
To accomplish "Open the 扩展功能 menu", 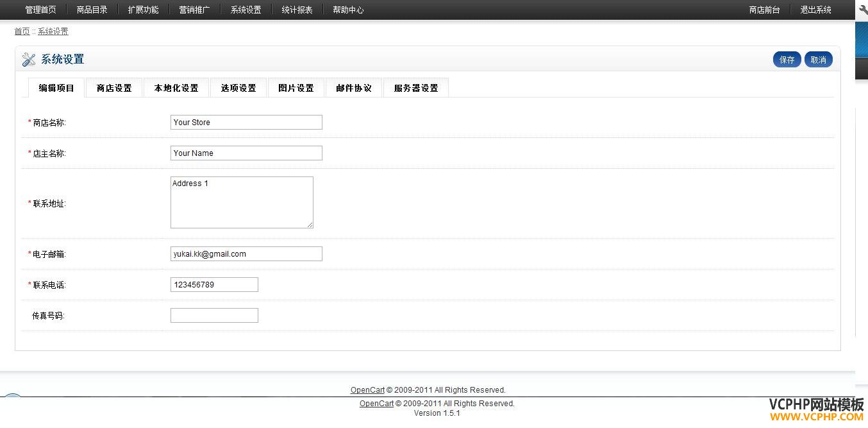I will 143,10.
